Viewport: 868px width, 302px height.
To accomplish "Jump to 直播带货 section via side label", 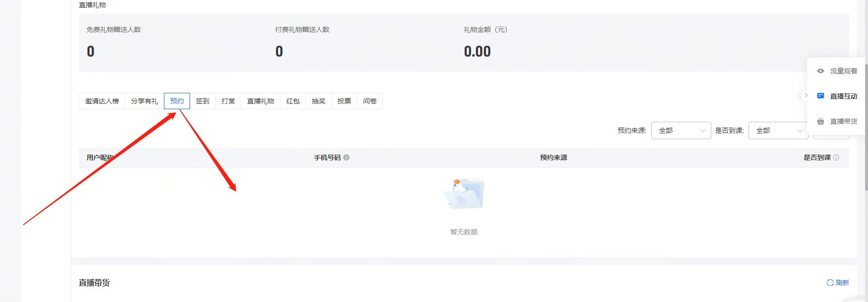I will click(843, 121).
